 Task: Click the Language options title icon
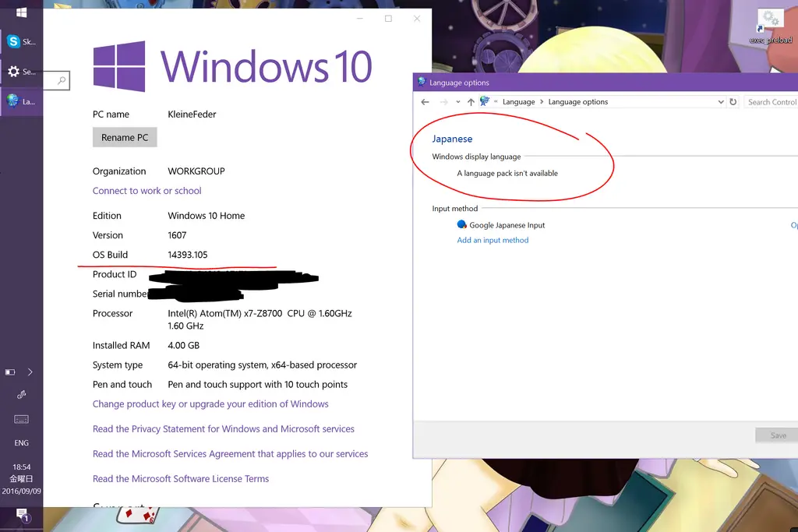[x=422, y=82]
